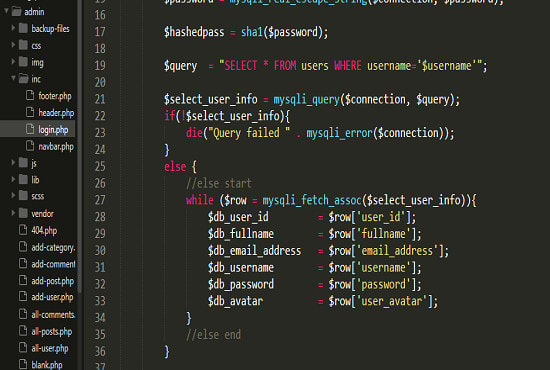Image resolution: width=550 pixels, height=370 pixels.
Task: Open all-posts.php in the file tree
Action: 52,331
